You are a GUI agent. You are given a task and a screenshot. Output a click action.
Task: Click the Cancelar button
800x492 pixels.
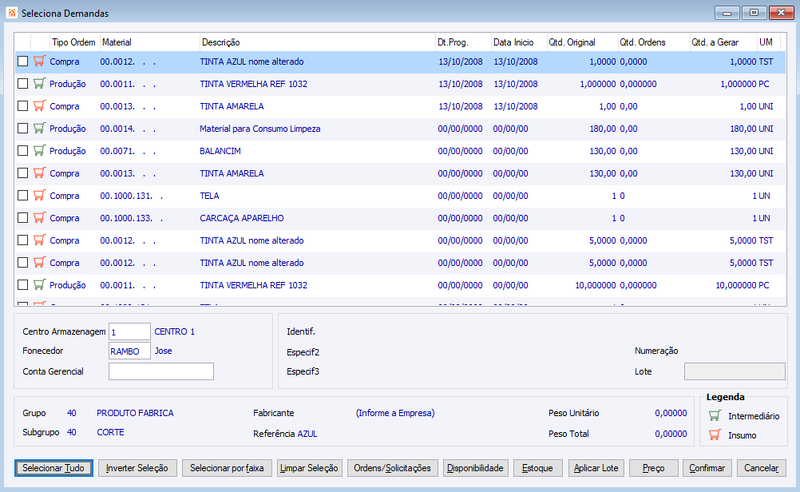[x=761, y=468]
